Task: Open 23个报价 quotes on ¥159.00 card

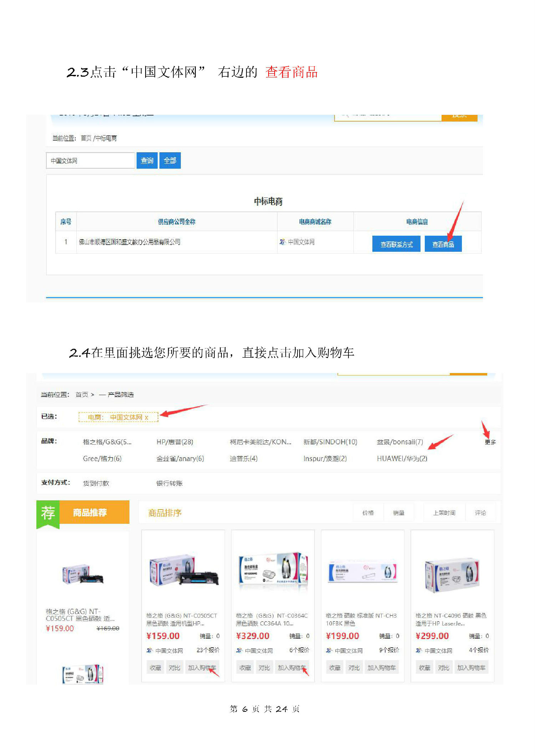Action: click(x=208, y=650)
